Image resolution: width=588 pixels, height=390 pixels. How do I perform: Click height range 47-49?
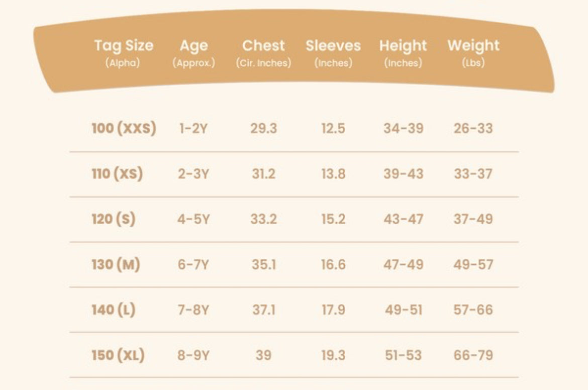point(403,264)
